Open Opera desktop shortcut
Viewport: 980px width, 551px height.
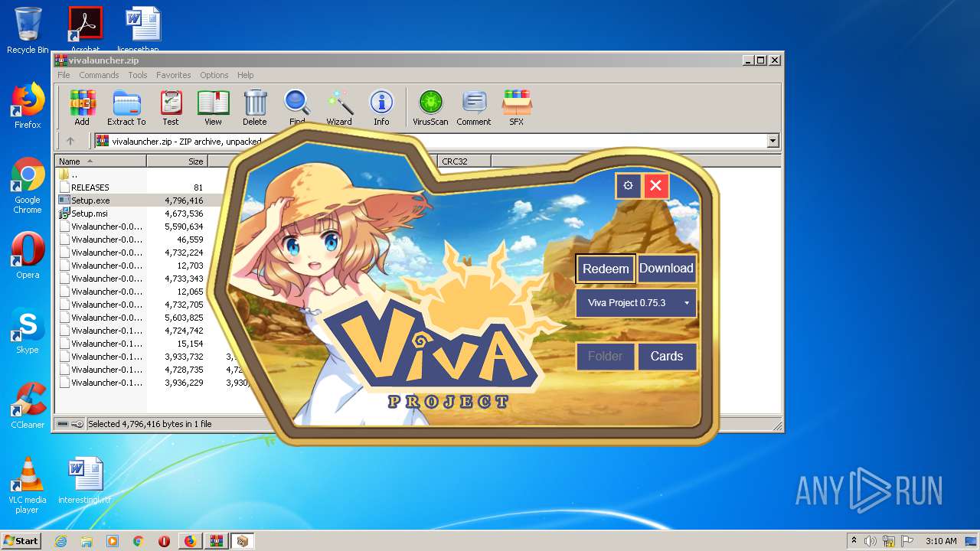[28, 256]
